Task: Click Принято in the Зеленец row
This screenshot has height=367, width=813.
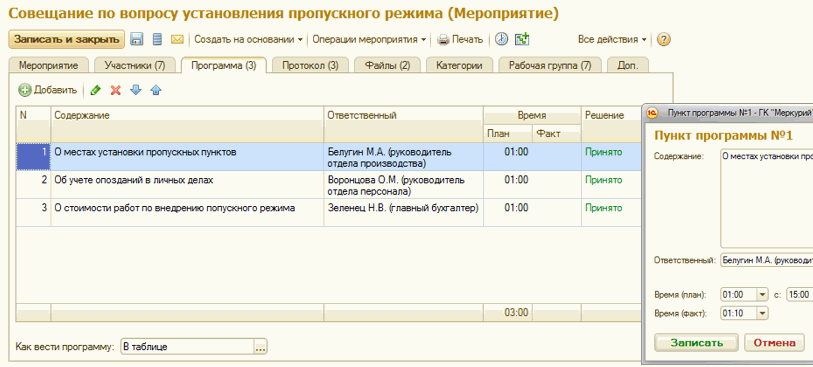Action: [x=604, y=208]
